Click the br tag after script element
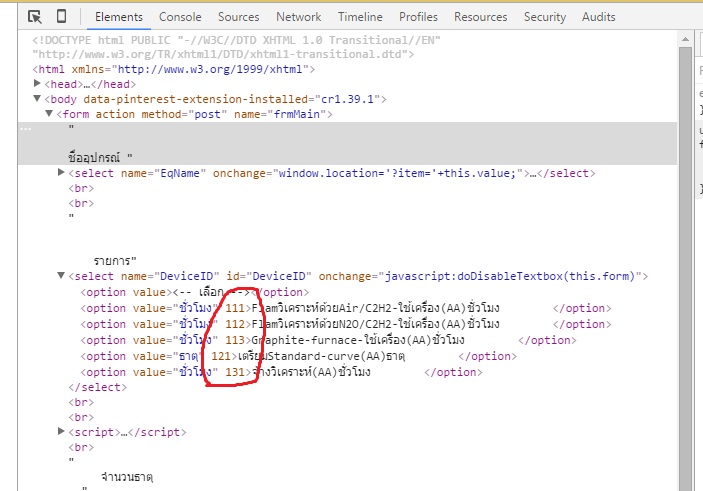The height and width of the screenshot is (491, 703). [81, 448]
